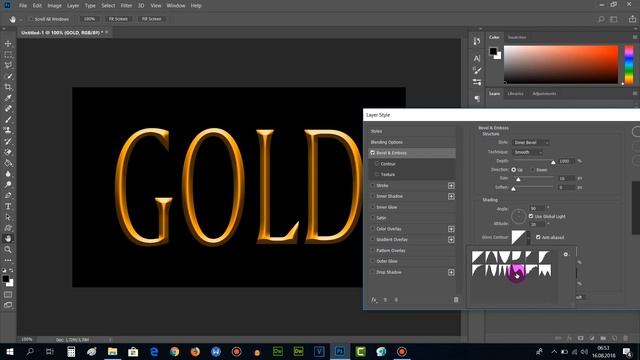Select the Eraser tool
Screen dimensions: 640x360
point(8,152)
